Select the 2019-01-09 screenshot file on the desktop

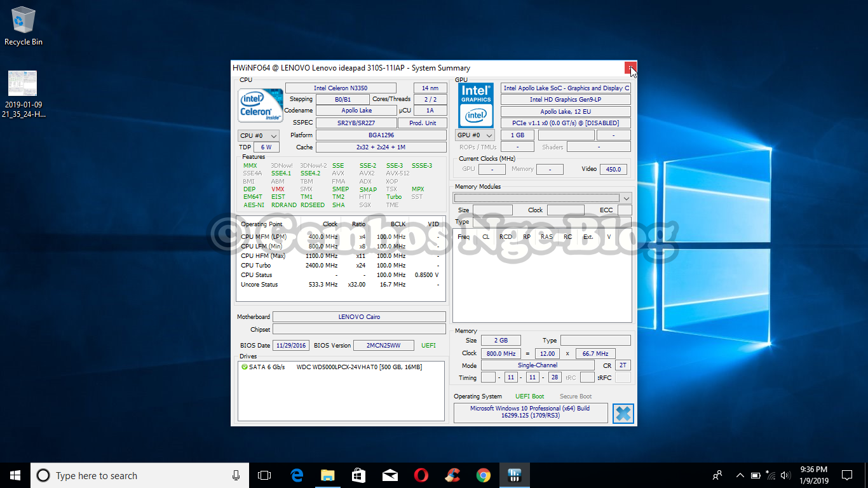pos(23,95)
